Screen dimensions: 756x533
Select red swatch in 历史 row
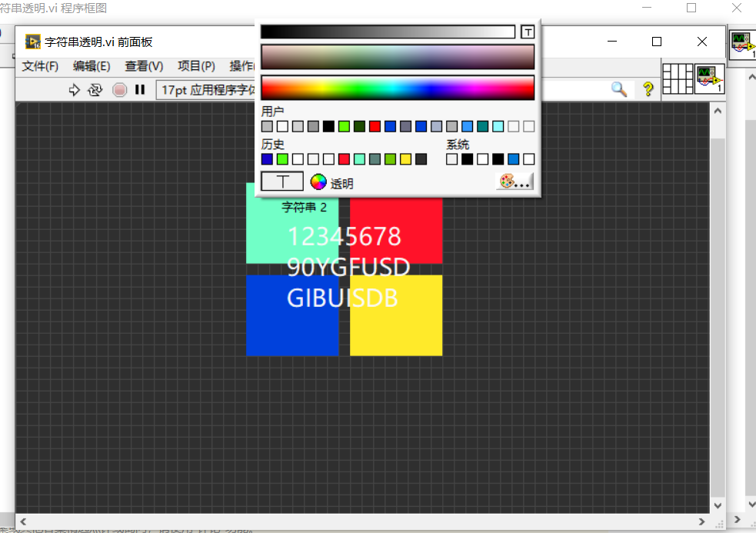click(x=344, y=159)
